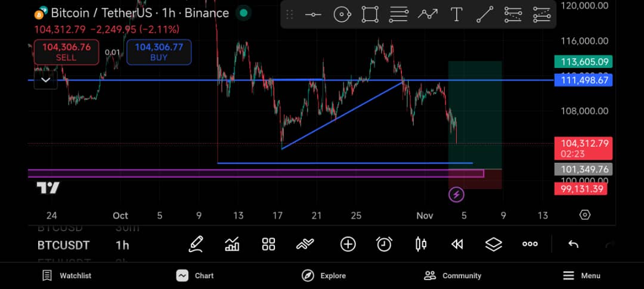Tap the plus add symbol button
The width and height of the screenshot is (644, 289).
348,244
